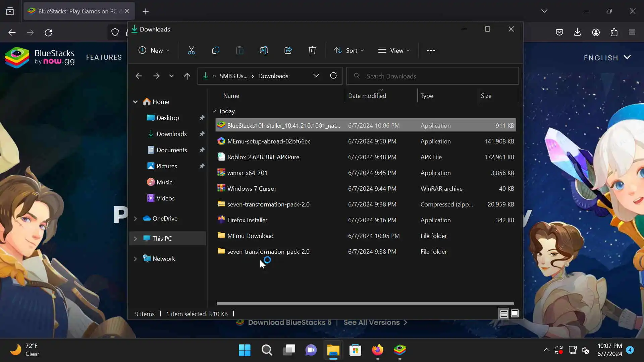The width and height of the screenshot is (644, 362).
Task: Open the View menu
Action: click(x=394, y=51)
